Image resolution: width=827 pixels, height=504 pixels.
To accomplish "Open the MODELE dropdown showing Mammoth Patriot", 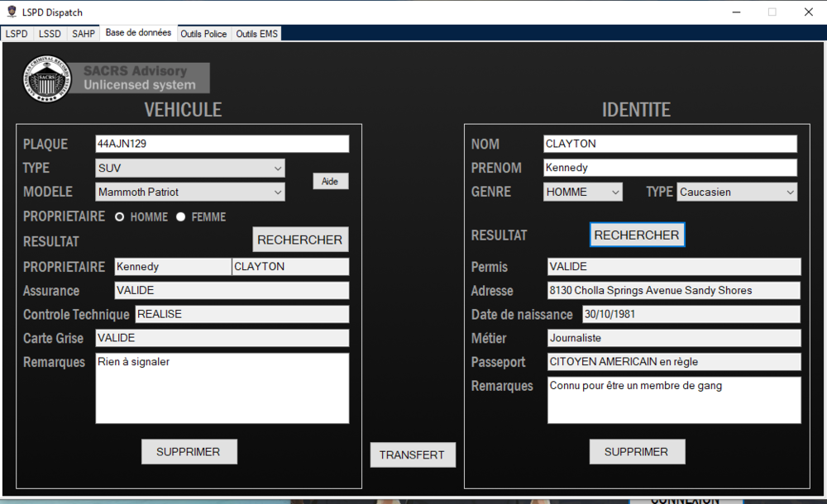I will [x=189, y=192].
